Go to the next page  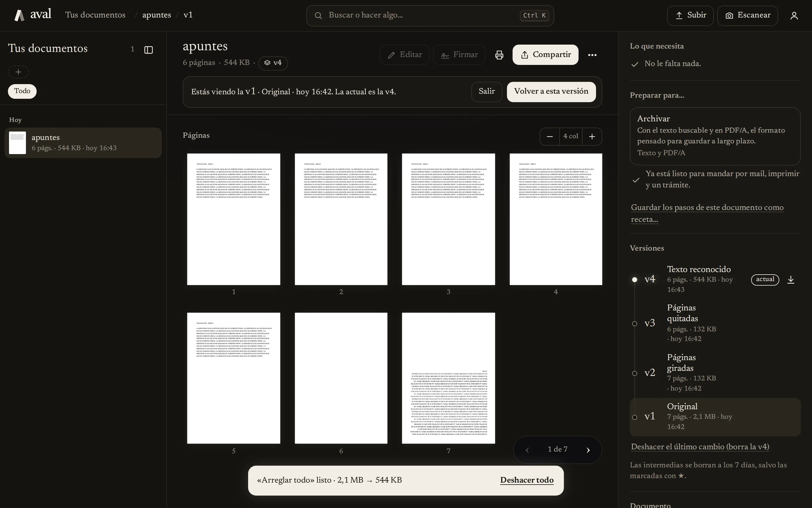coord(588,450)
